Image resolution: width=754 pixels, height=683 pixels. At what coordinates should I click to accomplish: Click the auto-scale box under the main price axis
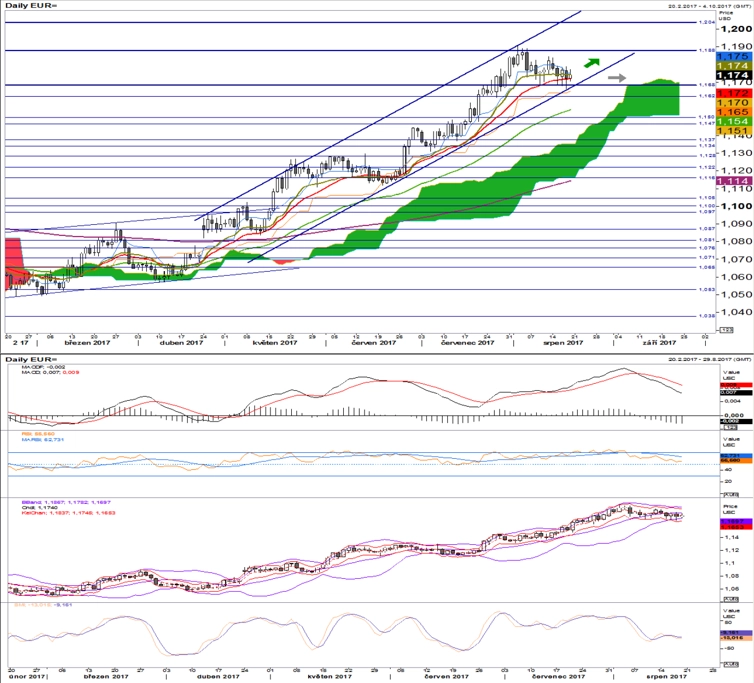(x=726, y=330)
